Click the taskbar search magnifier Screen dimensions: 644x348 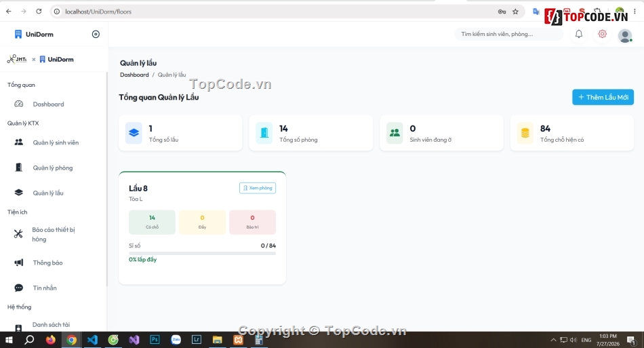point(29,340)
